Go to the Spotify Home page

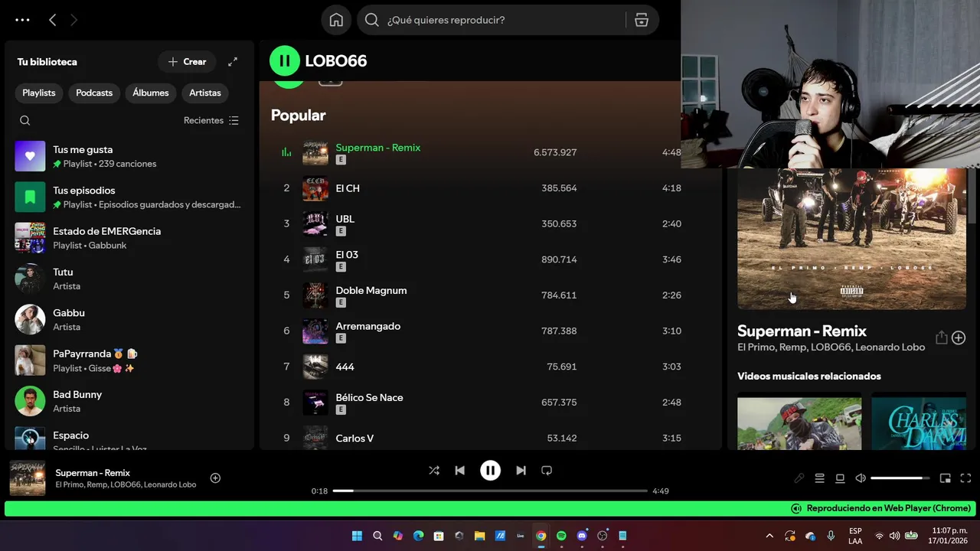(336, 20)
